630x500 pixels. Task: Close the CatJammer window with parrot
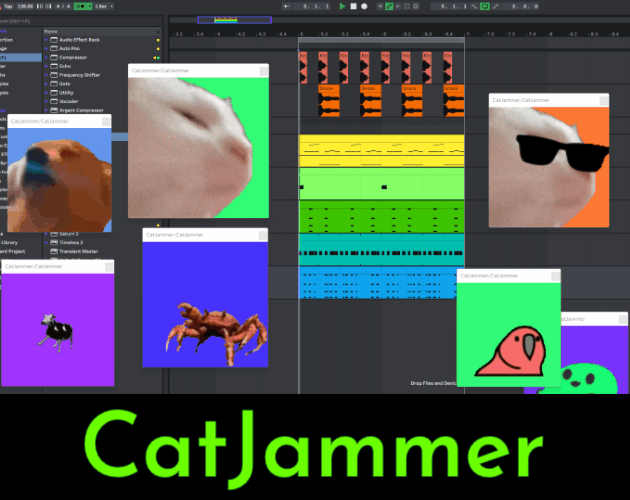(x=555, y=276)
